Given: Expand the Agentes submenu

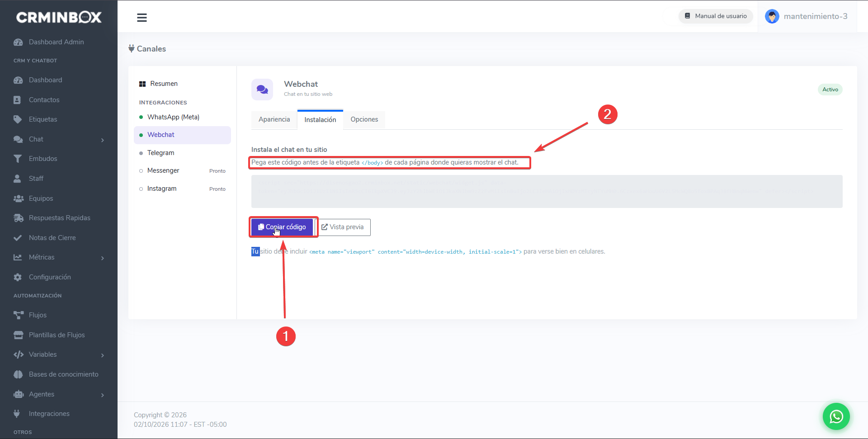Looking at the screenshot, I should coord(59,394).
